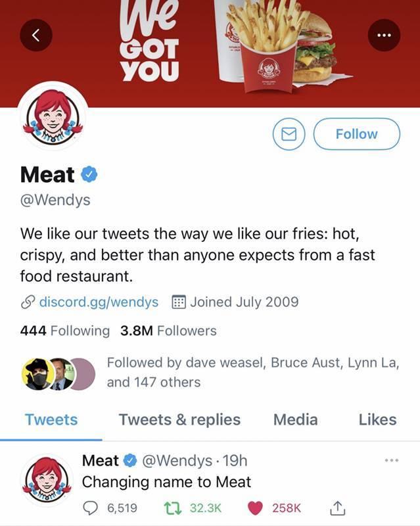Viewport: 420px width, 526px height.
Task: Click the blue verified badge beside Meat
Action: (x=90, y=174)
